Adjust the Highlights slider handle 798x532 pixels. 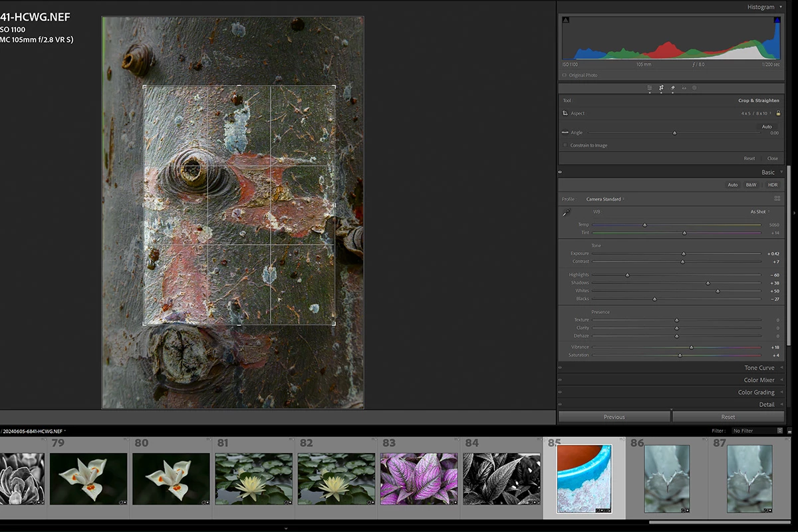(627, 275)
